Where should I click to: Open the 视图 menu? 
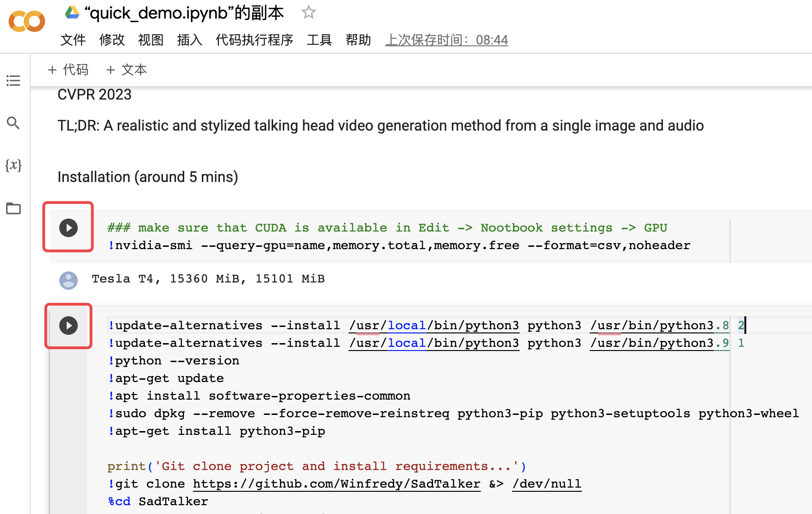151,40
